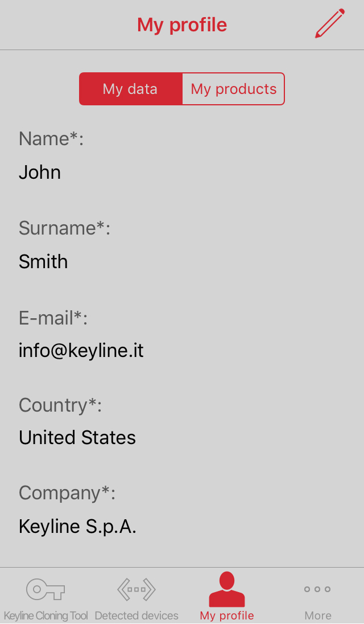Tap the Country* field label
Screen dimensions: 364x624
pyautogui.click(x=60, y=405)
